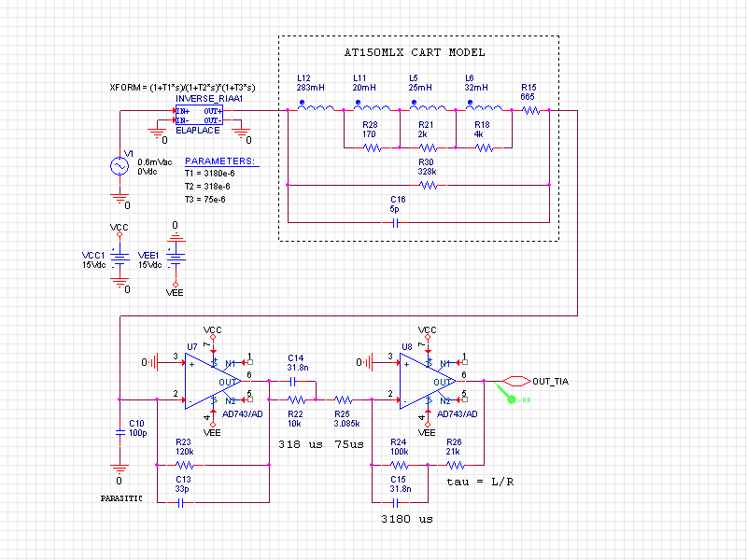Select inductor L5 25mH
The width and height of the screenshot is (747, 560).
428,106
